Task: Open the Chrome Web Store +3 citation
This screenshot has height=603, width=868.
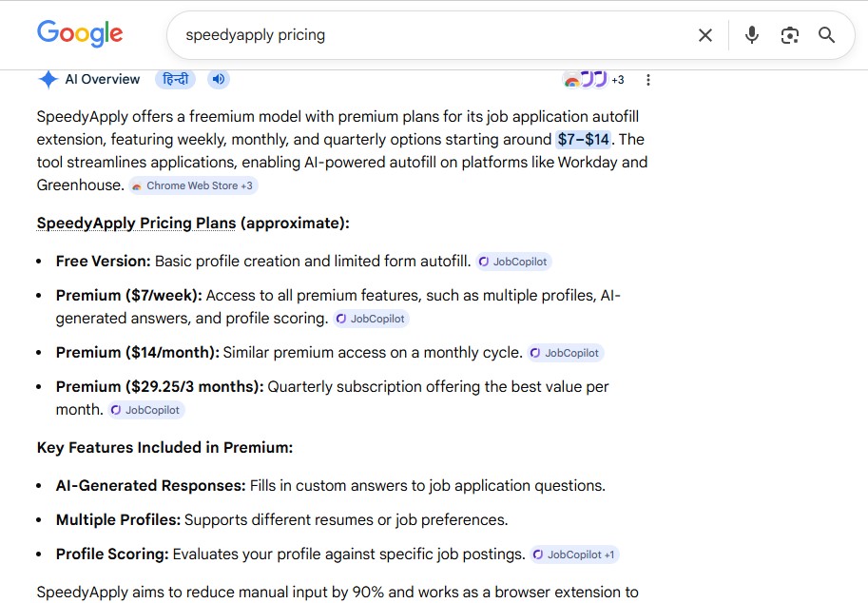Action: click(193, 185)
